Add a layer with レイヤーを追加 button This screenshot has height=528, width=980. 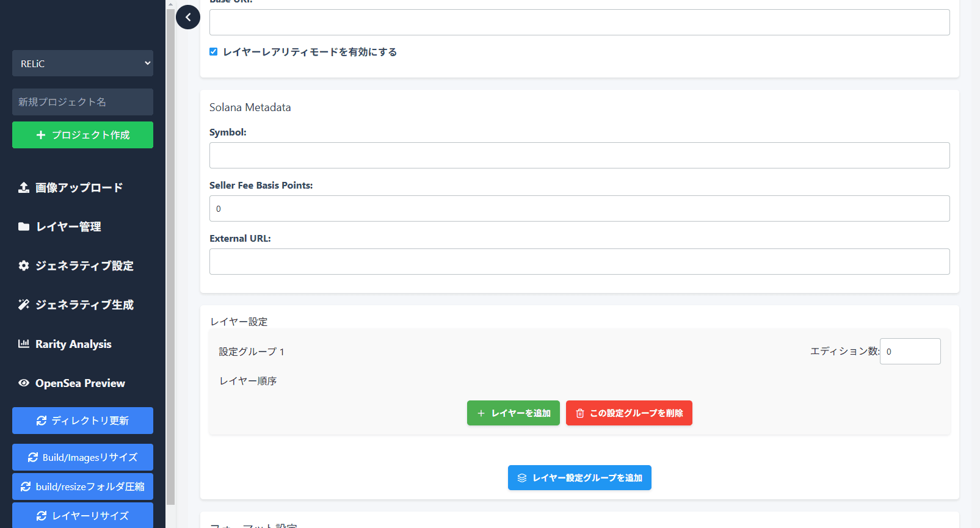(513, 413)
